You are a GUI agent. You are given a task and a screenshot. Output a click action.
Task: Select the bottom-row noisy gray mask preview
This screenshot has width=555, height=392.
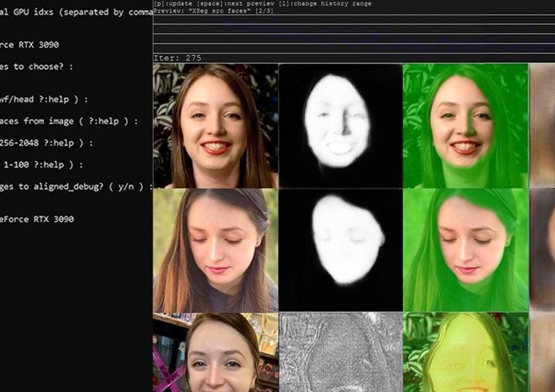tap(340, 353)
